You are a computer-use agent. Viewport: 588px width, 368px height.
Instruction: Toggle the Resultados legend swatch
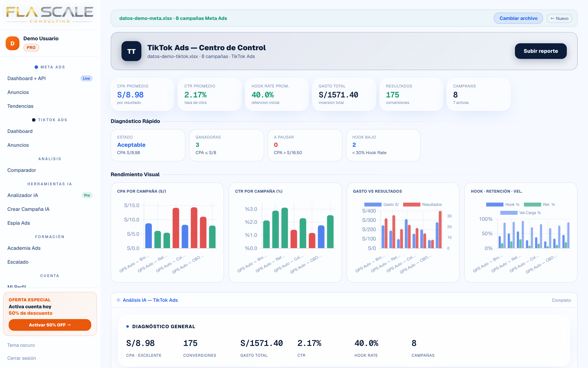pos(412,204)
